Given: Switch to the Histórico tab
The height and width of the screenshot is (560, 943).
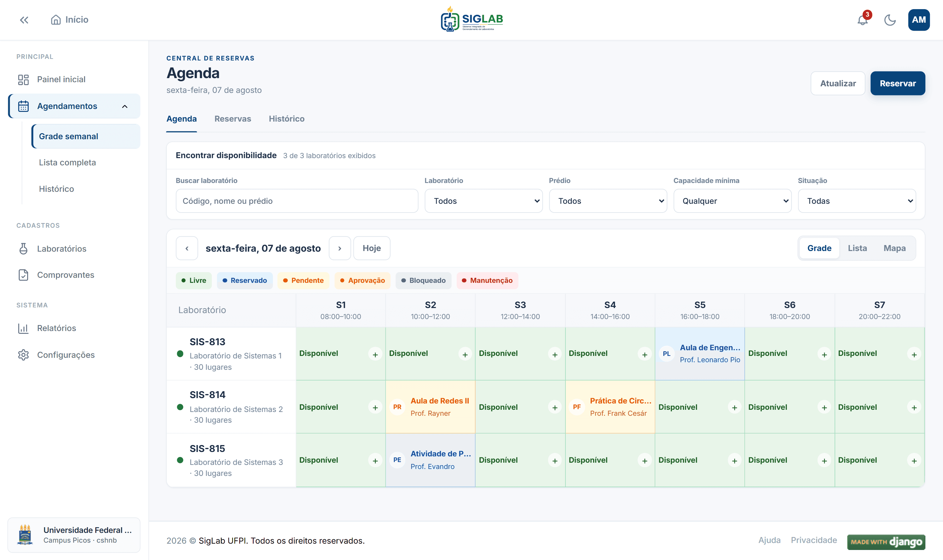Looking at the screenshot, I should pyautogui.click(x=286, y=119).
